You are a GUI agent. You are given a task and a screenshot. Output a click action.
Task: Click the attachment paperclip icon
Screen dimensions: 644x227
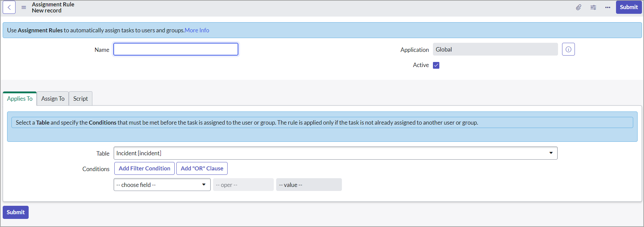click(x=579, y=7)
